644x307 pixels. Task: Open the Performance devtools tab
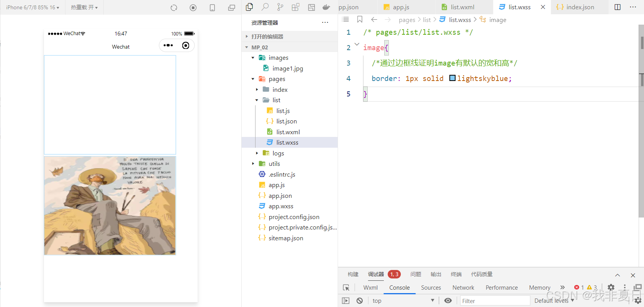coord(501,287)
